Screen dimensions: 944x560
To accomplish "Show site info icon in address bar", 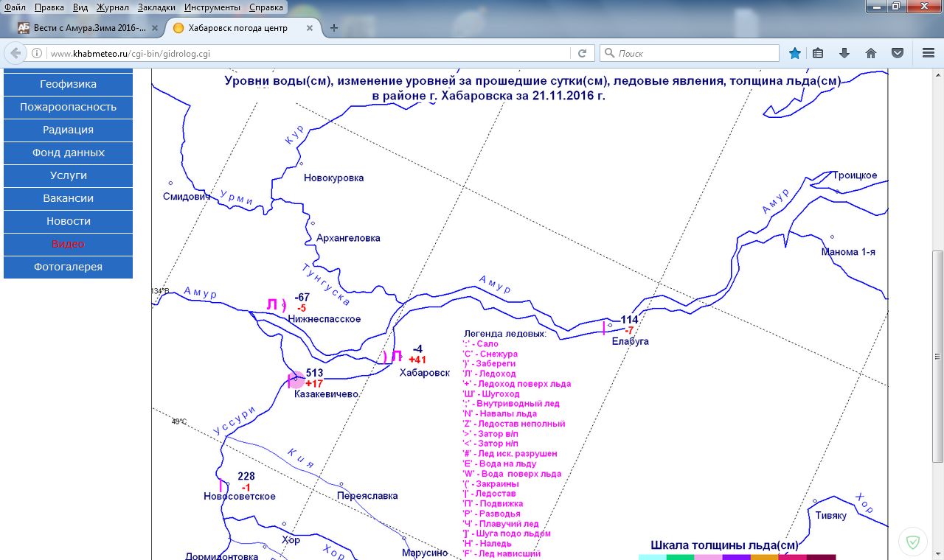I will (37, 53).
